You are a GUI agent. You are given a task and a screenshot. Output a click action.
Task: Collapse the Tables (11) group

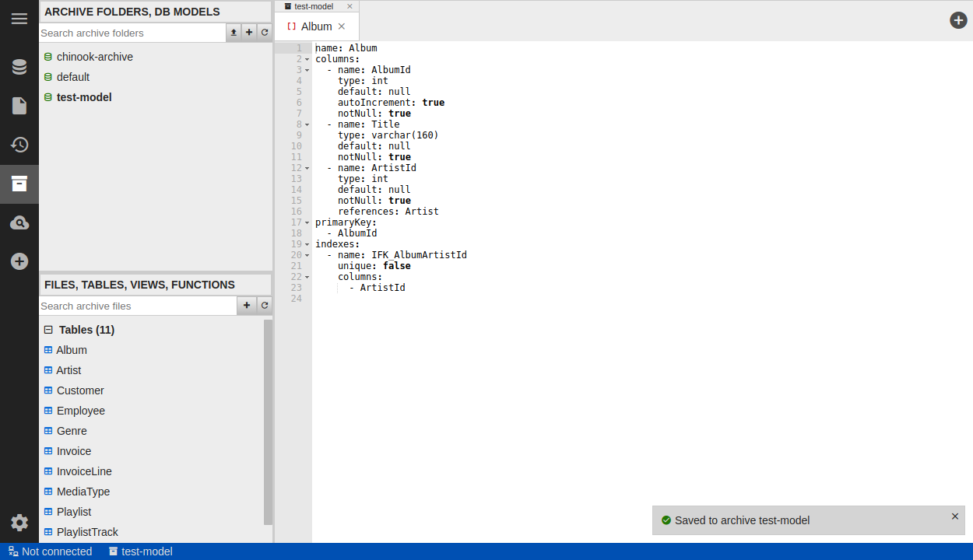tap(48, 330)
